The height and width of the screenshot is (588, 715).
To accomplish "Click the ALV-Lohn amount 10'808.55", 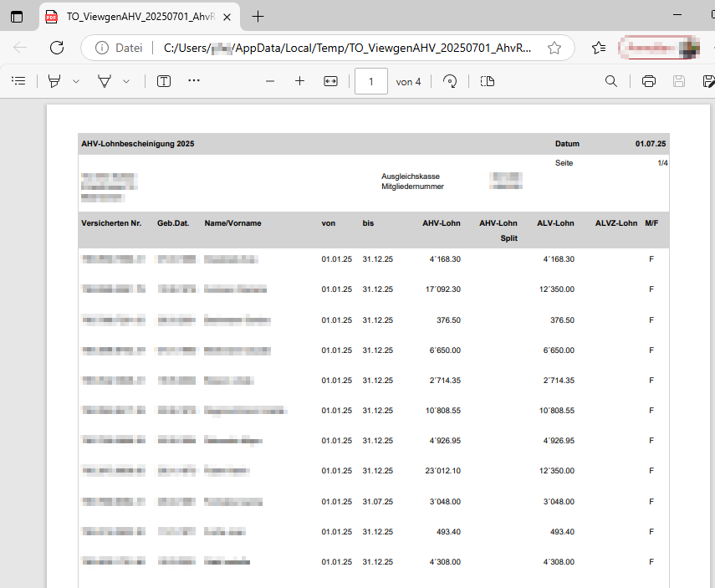I will coord(557,411).
